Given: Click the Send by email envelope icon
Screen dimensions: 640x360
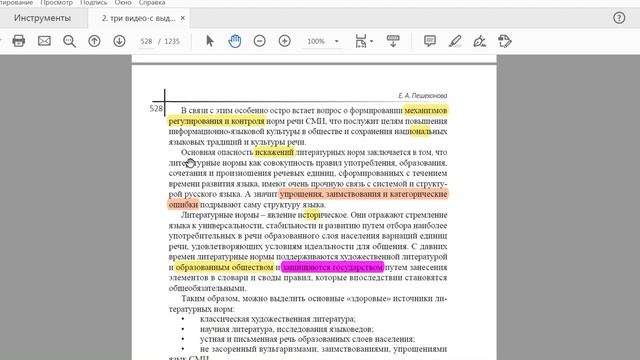Looking at the screenshot, I should [x=44, y=41].
